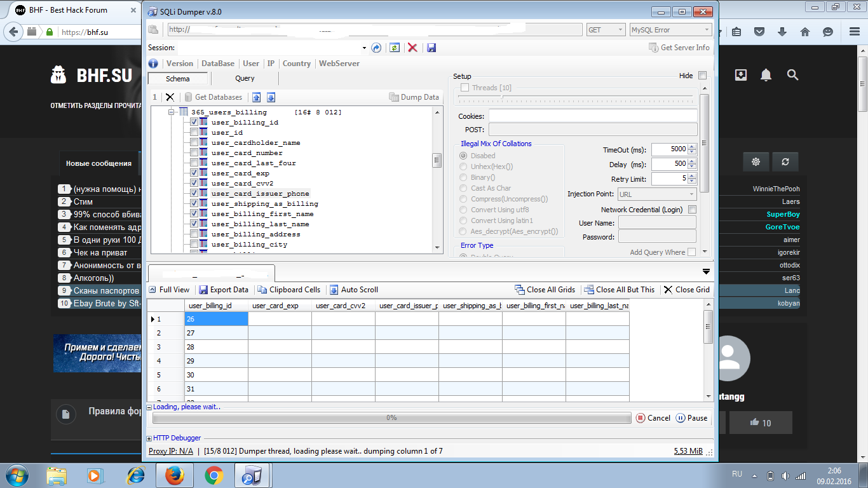Toggle Auto Scroll in the grid toolbar
868x488 pixels.
pos(353,290)
